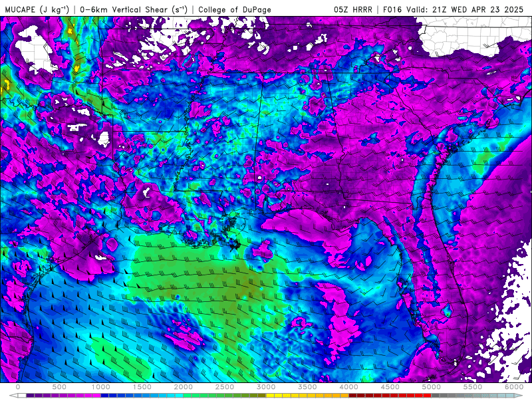532x399 pixels.
Task: Click the College of DuPage label
Action: pos(235,9)
